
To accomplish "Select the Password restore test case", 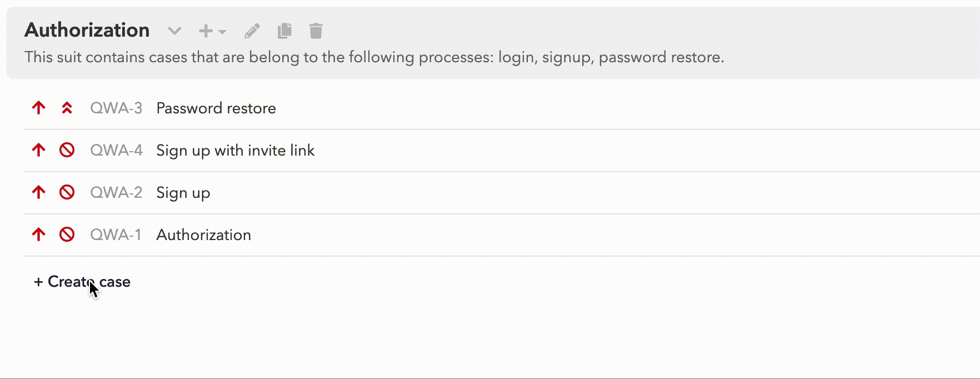I will click(x=216, y=108).
